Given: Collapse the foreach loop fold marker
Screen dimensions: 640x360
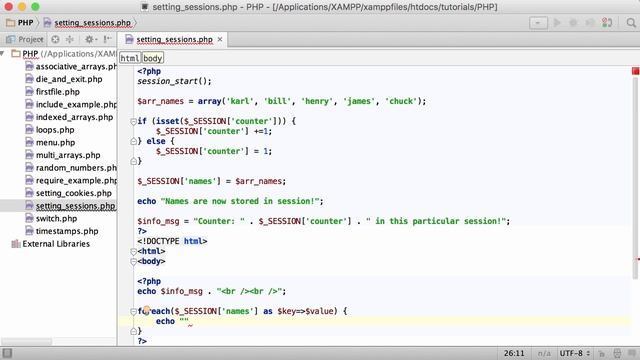Looking at the screenshot, I should tap(133, 311).
